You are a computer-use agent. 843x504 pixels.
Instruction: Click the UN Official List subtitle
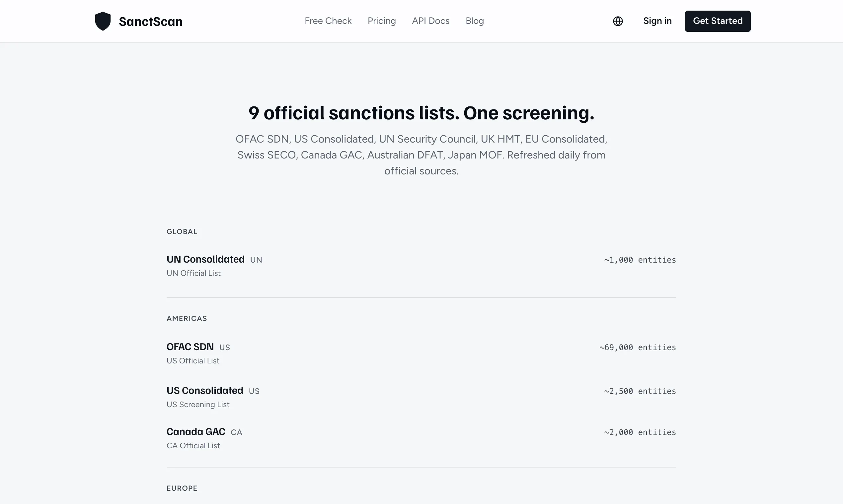[x=193, y=274]
